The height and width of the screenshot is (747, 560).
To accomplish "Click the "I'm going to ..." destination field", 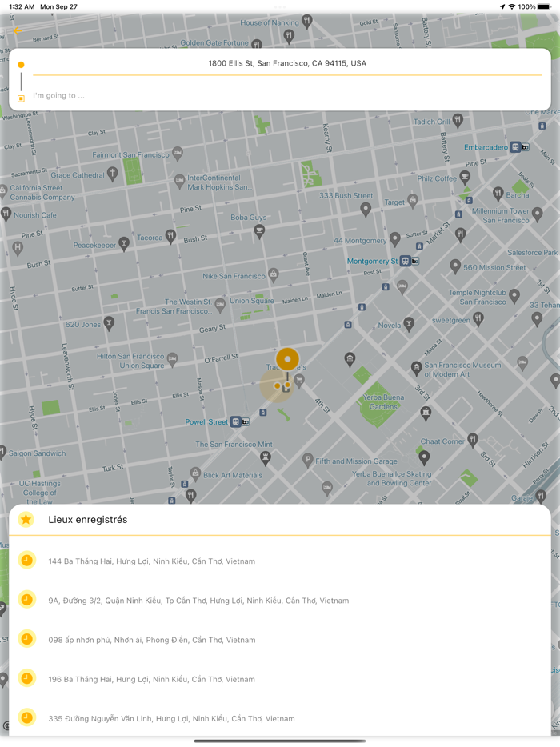I will tap(240, 96).
